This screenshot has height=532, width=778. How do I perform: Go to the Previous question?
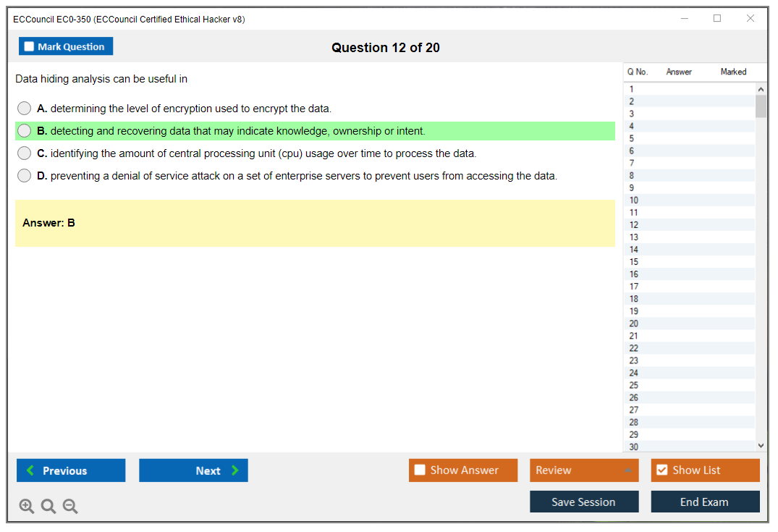[x=71, y=470]
